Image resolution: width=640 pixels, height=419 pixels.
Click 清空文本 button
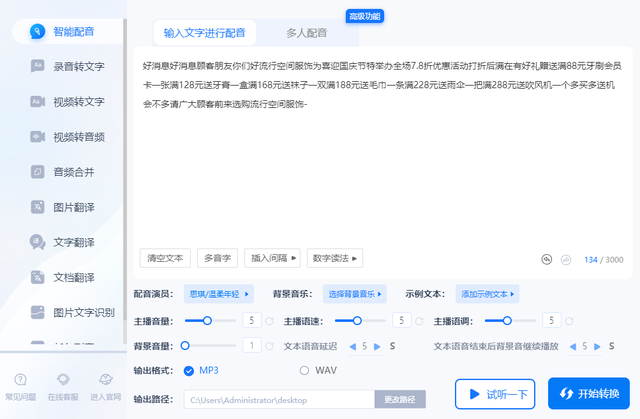tap(165, 258)
